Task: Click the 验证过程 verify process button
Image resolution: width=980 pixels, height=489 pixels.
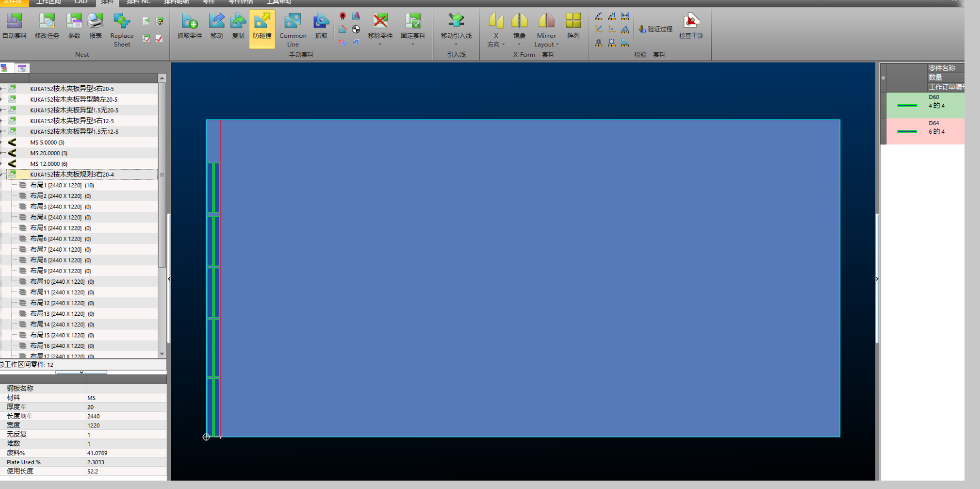Action: (x=655, y=29)
